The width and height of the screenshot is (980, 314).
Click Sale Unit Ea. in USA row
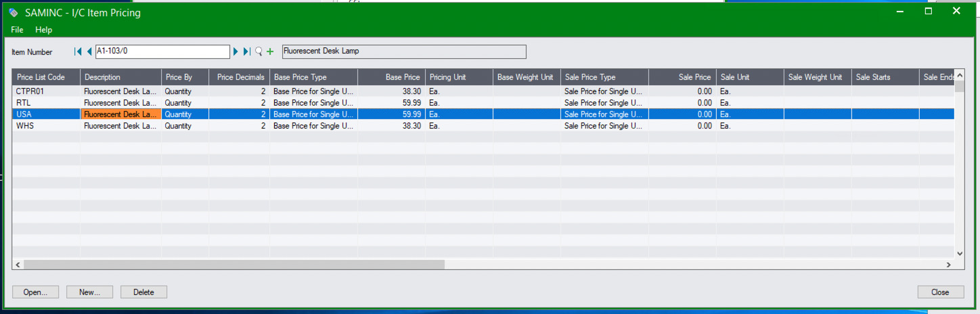750,114
